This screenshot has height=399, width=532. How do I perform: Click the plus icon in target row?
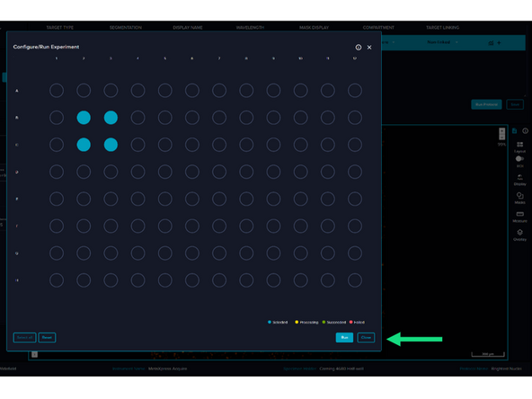click(x=499, y=43)
